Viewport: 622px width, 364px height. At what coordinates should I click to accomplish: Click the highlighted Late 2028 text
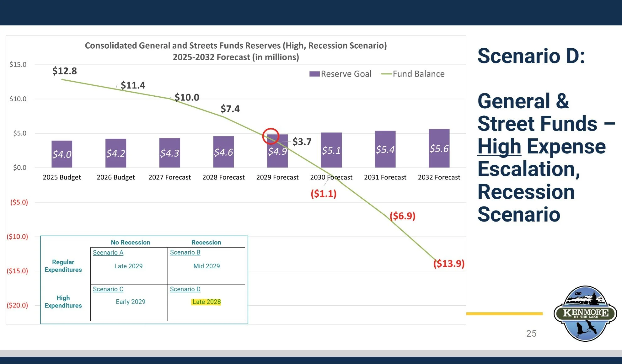point(206,302)
